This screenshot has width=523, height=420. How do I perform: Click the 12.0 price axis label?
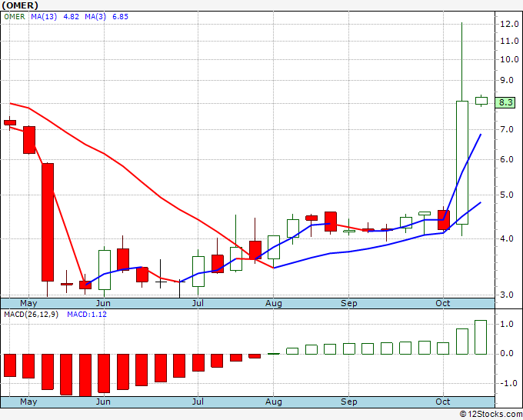509,24
